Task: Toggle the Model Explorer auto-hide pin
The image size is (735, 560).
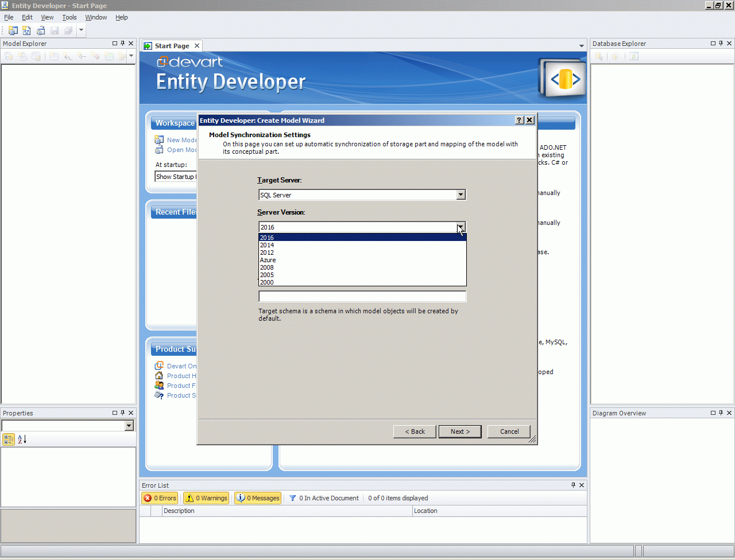Action: tap(123, 44)
